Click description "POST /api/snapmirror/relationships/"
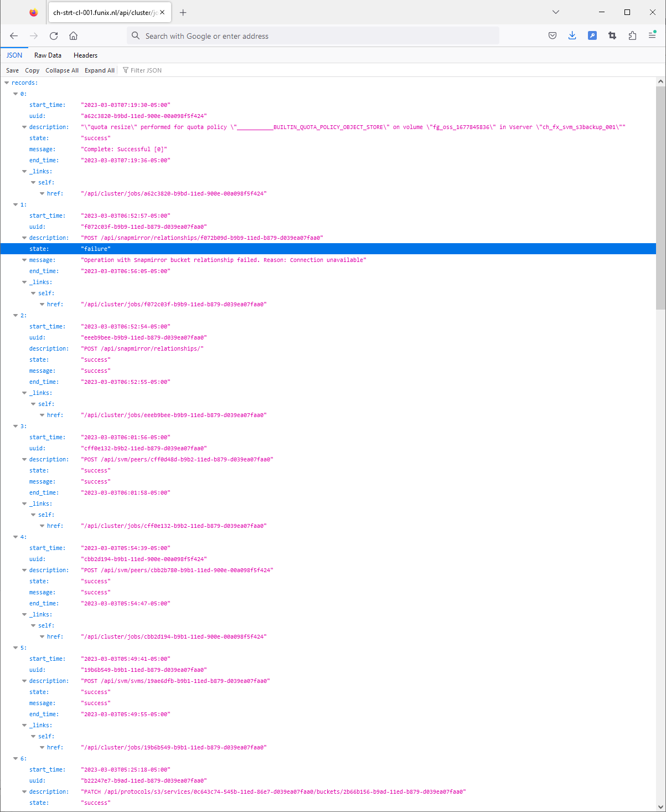The height and width of the screenshot is (812, 666). 142,348
